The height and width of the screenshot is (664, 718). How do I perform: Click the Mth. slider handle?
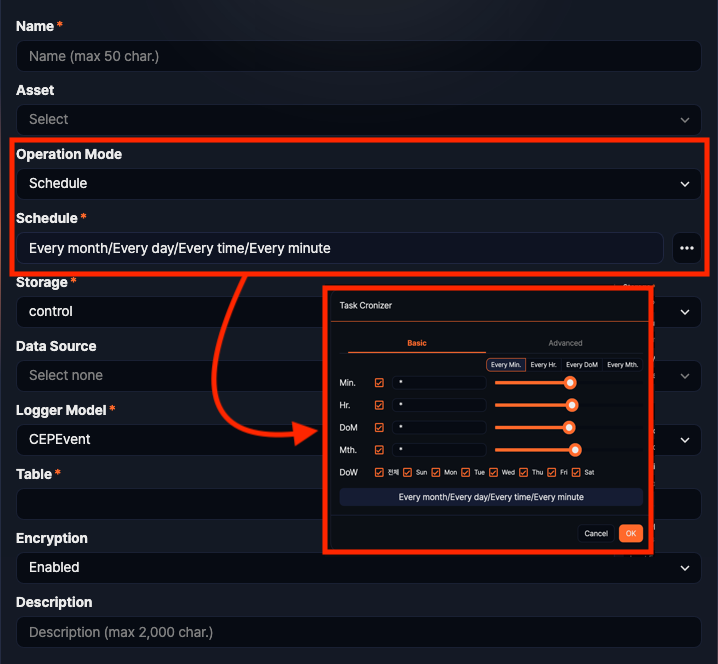575,450
